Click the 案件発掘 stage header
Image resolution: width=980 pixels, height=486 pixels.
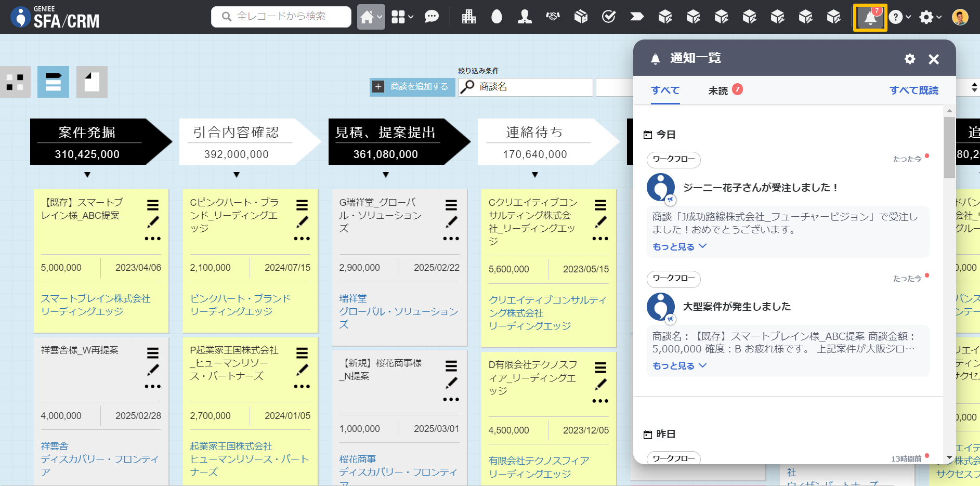click(x=101, y=141)
